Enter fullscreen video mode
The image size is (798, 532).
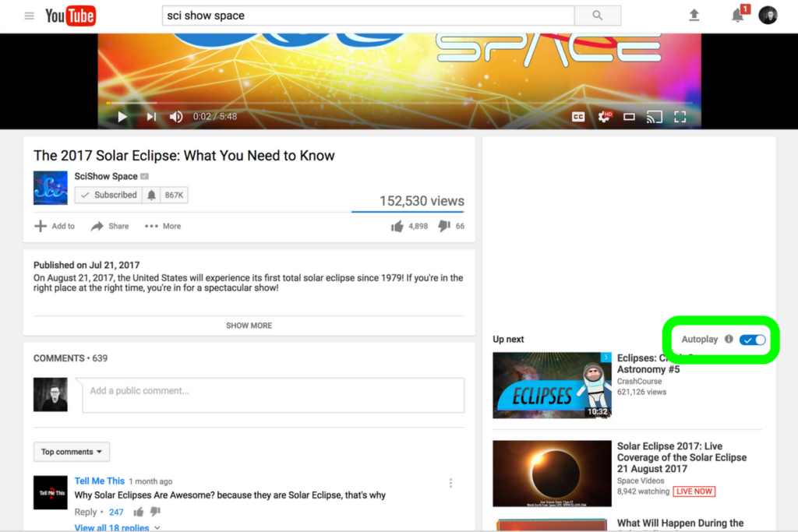(680, 117)
